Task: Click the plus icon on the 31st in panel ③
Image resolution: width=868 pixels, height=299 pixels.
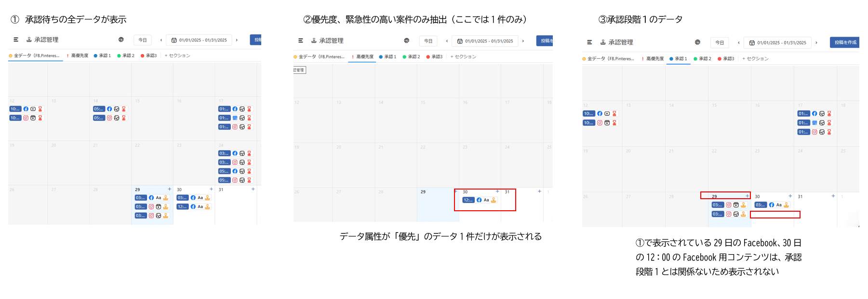Action: [833, 196]
